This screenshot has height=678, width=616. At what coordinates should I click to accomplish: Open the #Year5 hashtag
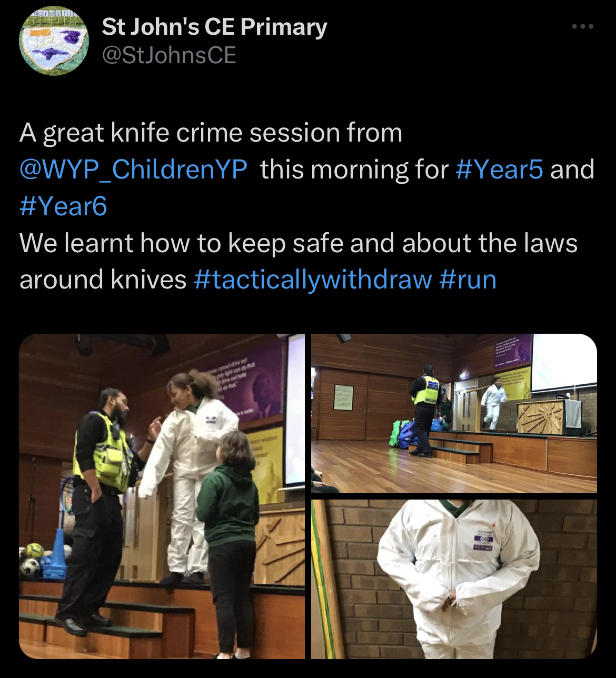click(499, 169)
